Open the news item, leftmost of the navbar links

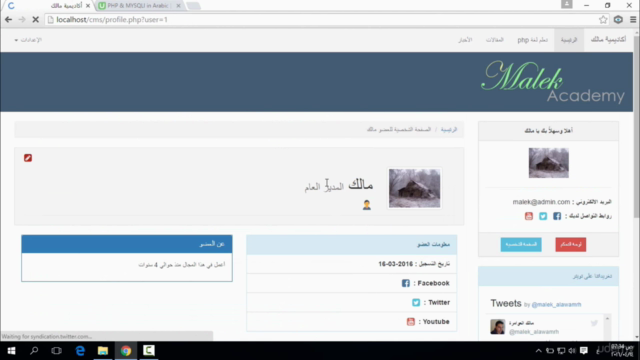(465, 40)
